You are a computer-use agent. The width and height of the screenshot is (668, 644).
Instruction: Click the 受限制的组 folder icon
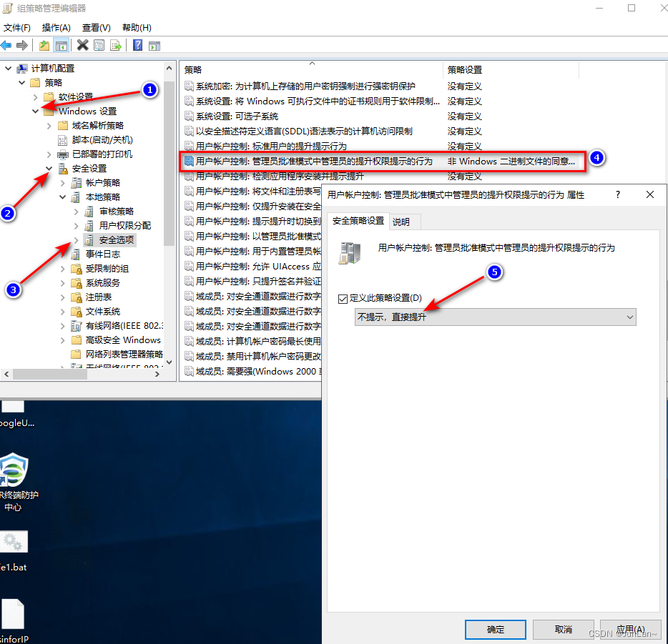point(77,269)
